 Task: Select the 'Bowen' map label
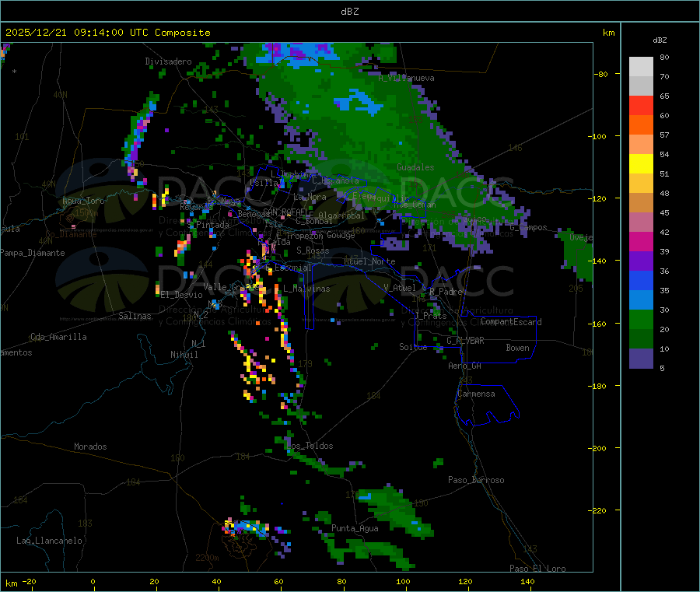[x=517, y=348]
